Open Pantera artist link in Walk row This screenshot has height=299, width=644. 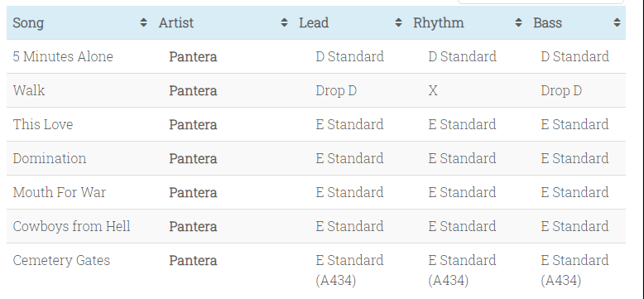click(193, 90)
